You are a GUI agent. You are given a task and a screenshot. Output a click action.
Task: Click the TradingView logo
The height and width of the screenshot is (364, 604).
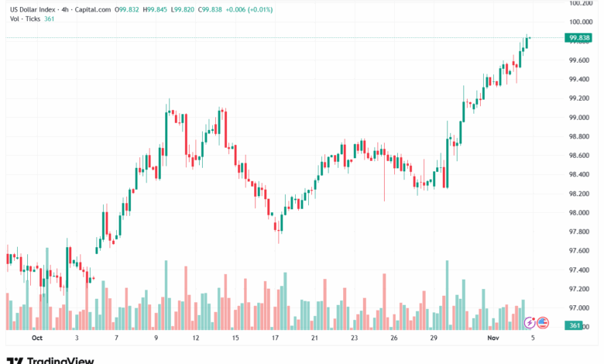click(x=50, y=360)
